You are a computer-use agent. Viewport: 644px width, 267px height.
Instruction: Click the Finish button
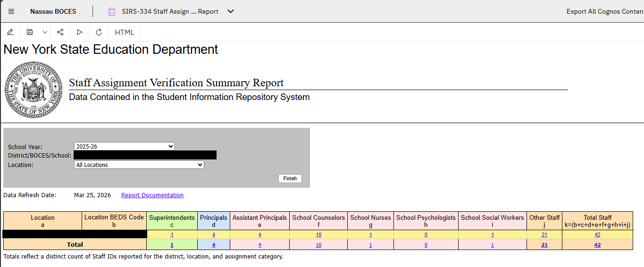pos(290,178)
